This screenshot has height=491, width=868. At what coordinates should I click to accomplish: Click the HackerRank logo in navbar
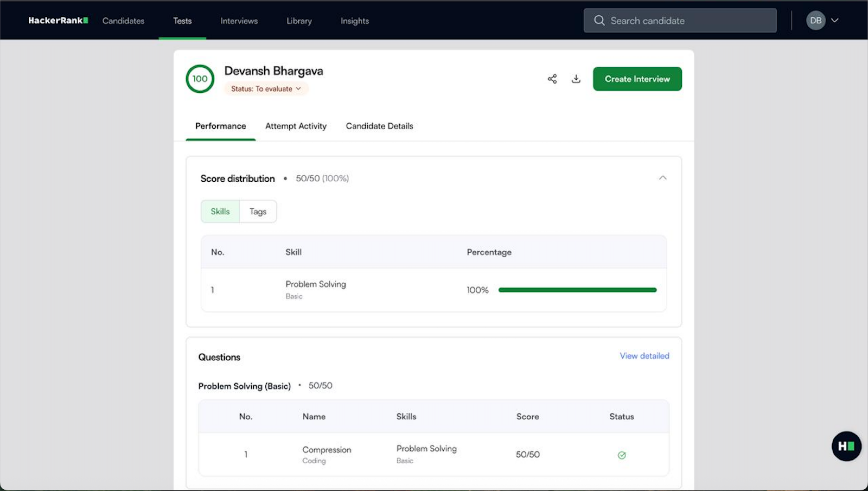tap(58, 21)
